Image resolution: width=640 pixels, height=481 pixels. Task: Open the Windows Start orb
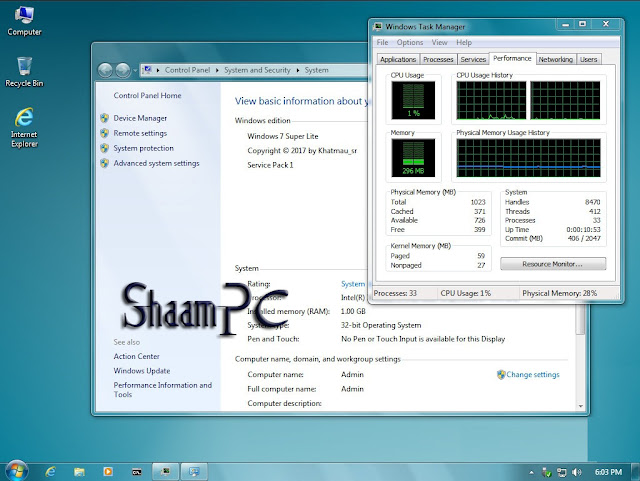17,471
